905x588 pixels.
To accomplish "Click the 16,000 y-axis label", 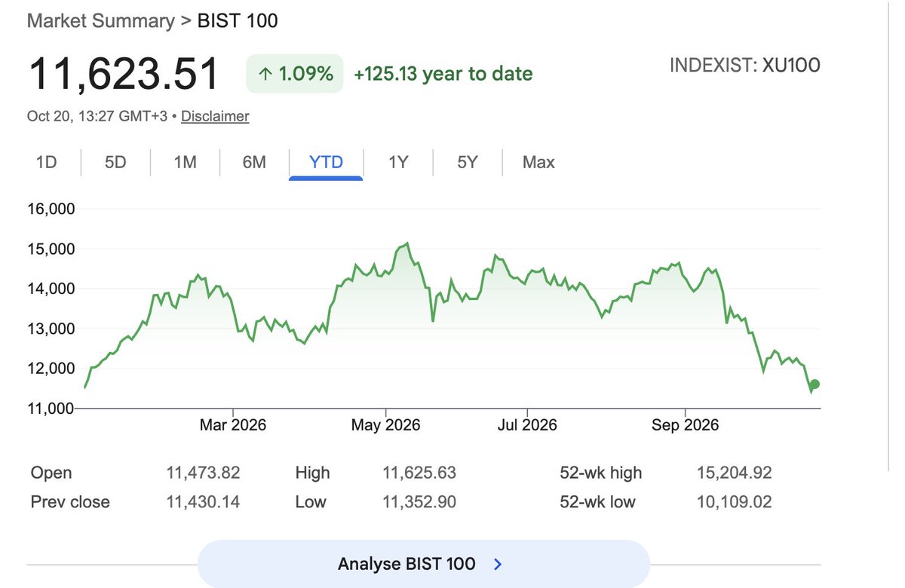I will point(51,209).
